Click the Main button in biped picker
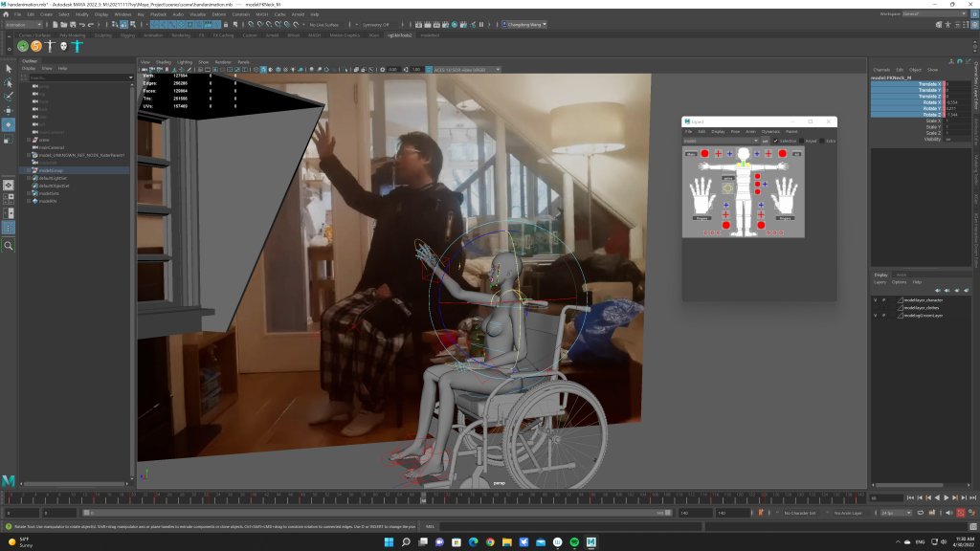The image size is (980, 551). coord(690,153)
